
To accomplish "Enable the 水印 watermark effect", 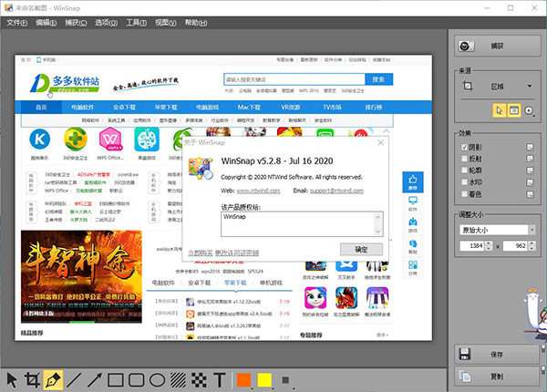I will 464,182.
